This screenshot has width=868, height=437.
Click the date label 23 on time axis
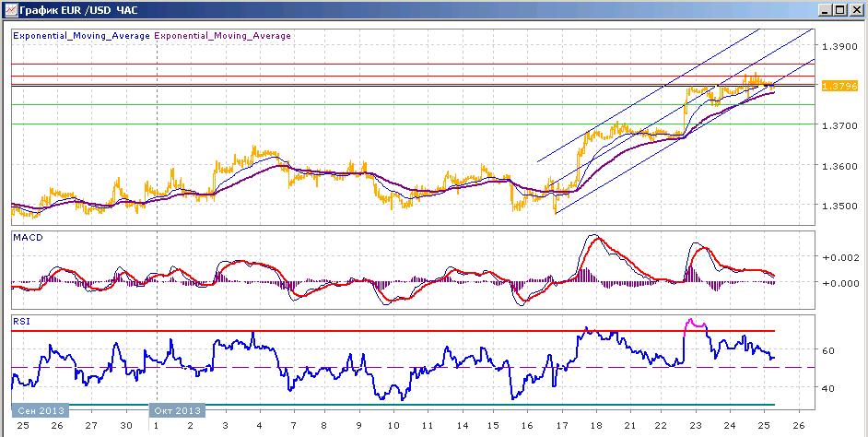(x=696, y=426)
